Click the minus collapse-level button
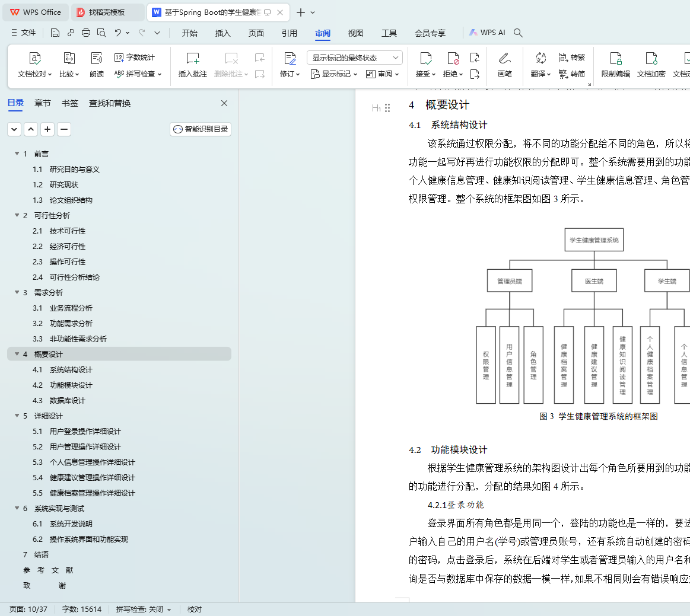The width and height of the screenshot is (690, 616). click(64, 129)
